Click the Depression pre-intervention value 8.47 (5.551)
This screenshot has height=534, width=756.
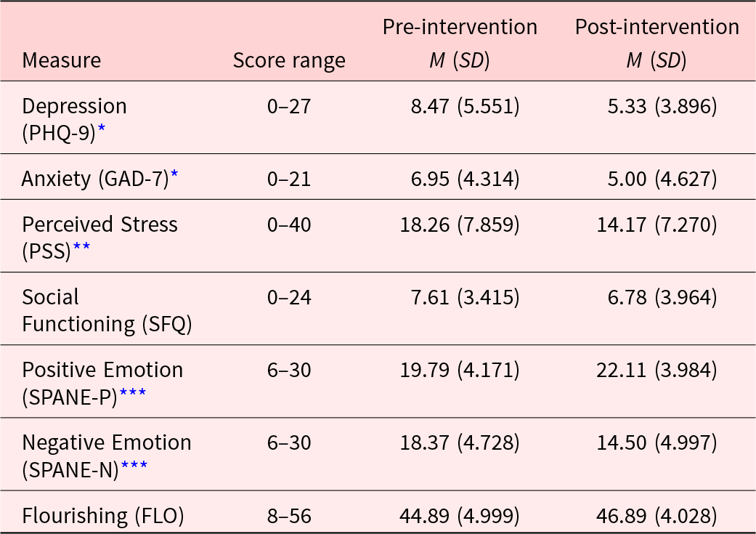click(466, 106)
